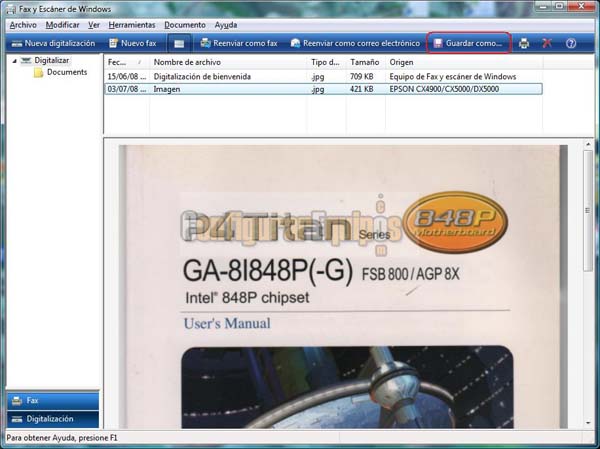Click Guardar como button
Image resolution: width=600 pixels, height=449 pixels.
468,43
